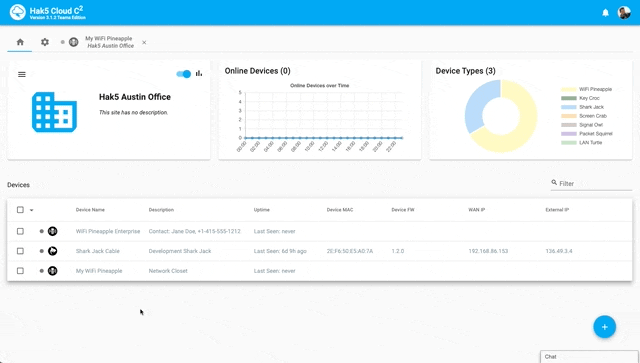Viewport: 640px width, 363px height.
Task: Click the Filter magnifier icon
Action: click(x=554, y=183)
